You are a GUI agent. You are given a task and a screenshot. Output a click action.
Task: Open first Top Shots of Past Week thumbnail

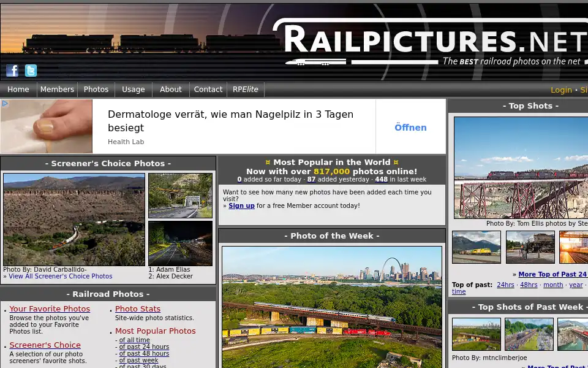pyautogui.click(x=477, y=334)
